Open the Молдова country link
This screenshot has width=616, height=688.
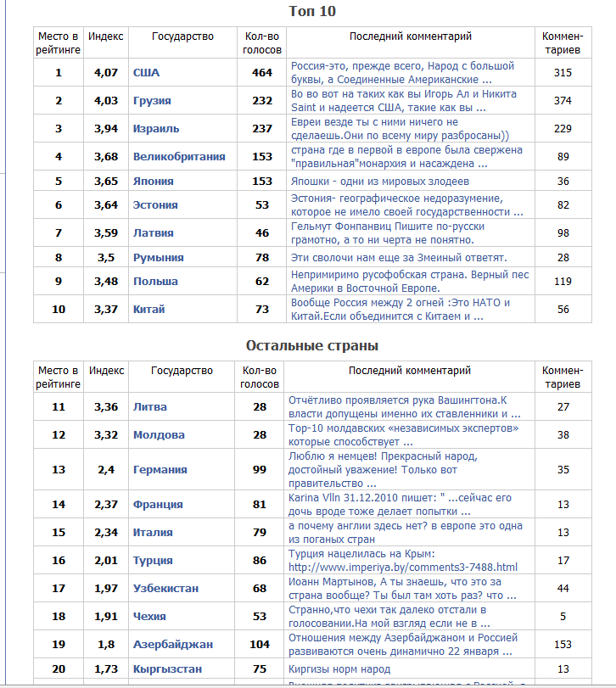pyautogui.click(x=159, y=435)
